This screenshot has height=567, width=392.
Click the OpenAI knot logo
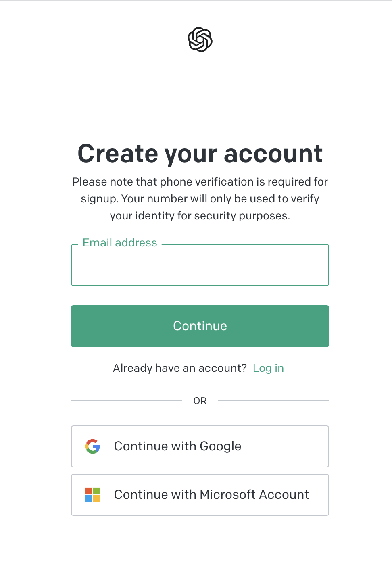(200, 40)
